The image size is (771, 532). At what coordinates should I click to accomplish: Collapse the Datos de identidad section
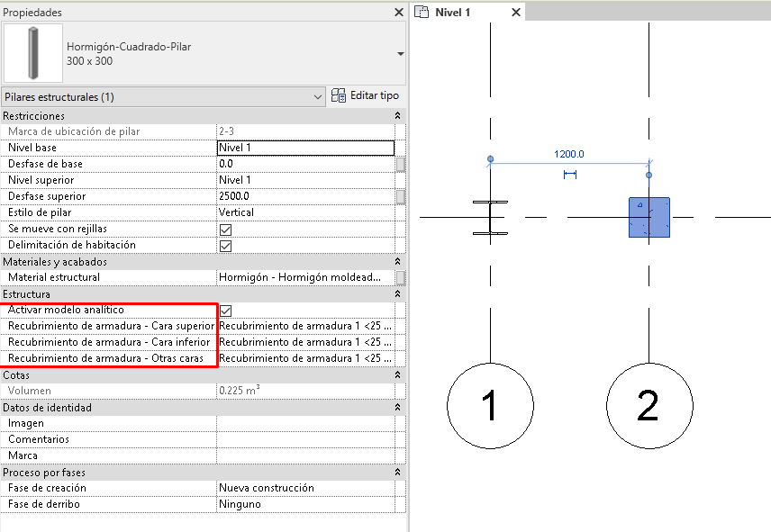click(x=397, y=407)
